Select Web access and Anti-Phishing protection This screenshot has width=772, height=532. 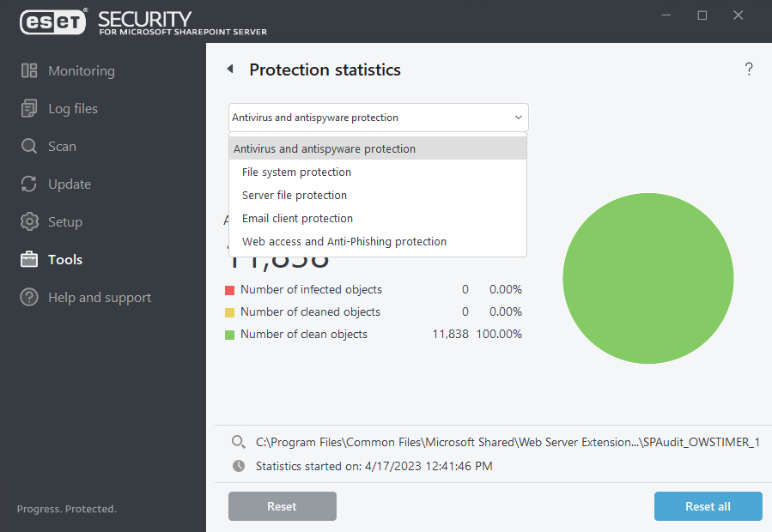(x=343, y=241)
